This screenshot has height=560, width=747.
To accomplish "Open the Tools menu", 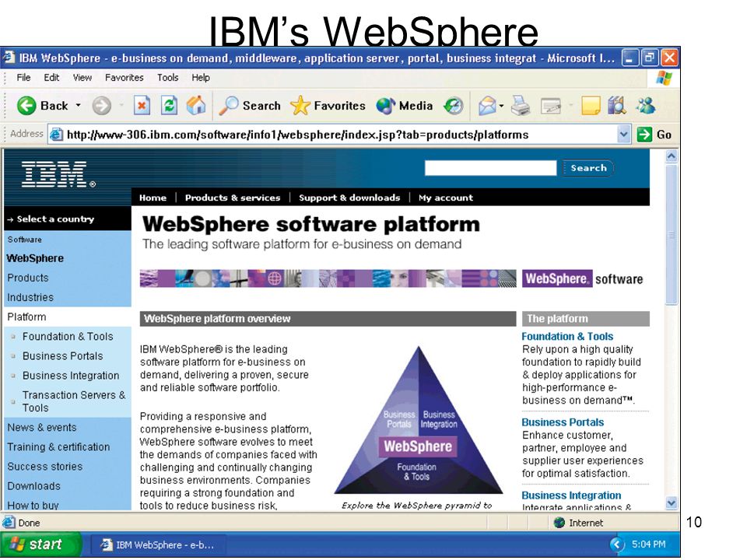I will (168, 78).
